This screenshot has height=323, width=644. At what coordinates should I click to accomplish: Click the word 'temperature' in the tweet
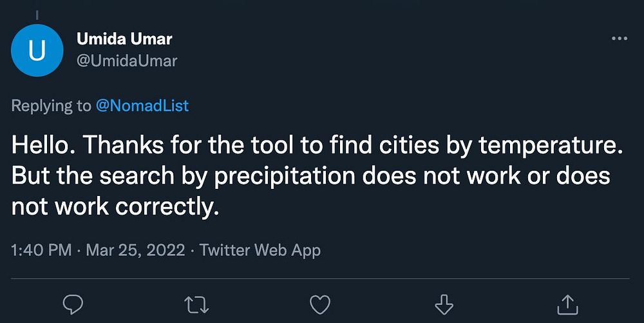pos(549,146)
